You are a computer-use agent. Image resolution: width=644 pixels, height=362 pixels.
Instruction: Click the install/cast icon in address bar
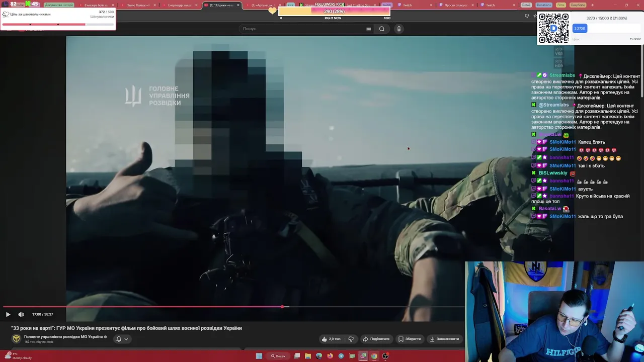(527, 16)
